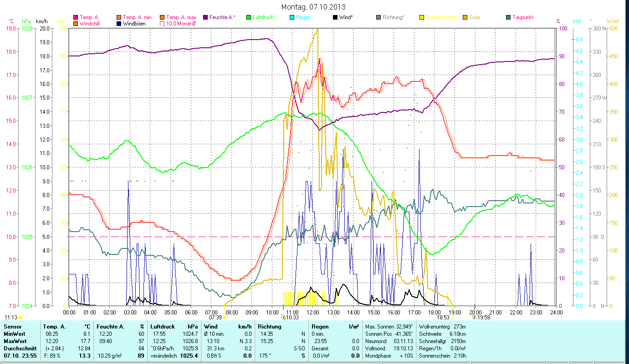
Task: Click the 12:00 time axis label
Action: point(312,313)
